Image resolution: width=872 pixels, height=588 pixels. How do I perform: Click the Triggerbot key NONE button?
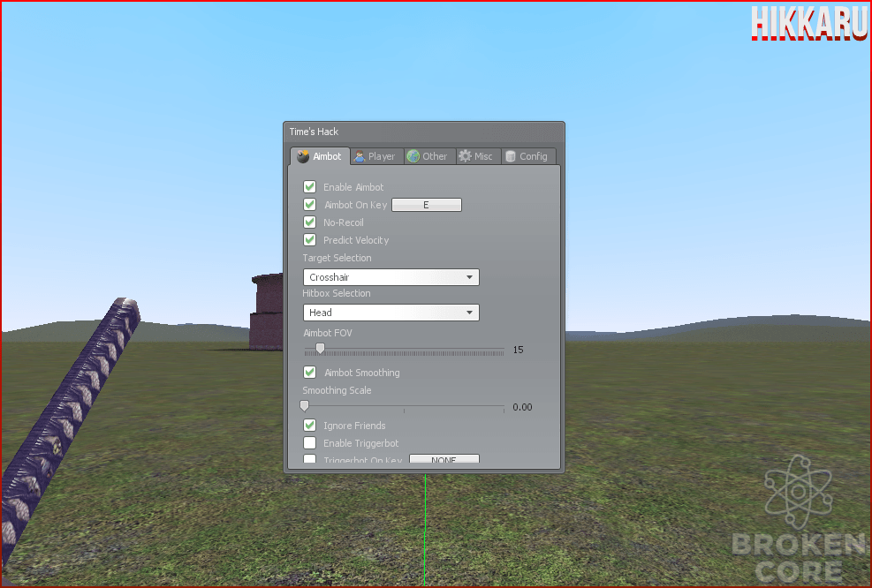click(x=444, y=459)
